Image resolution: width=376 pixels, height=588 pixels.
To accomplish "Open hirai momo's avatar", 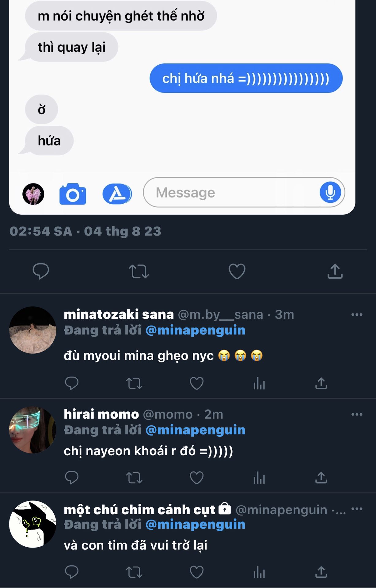I will tap(33, 430).
